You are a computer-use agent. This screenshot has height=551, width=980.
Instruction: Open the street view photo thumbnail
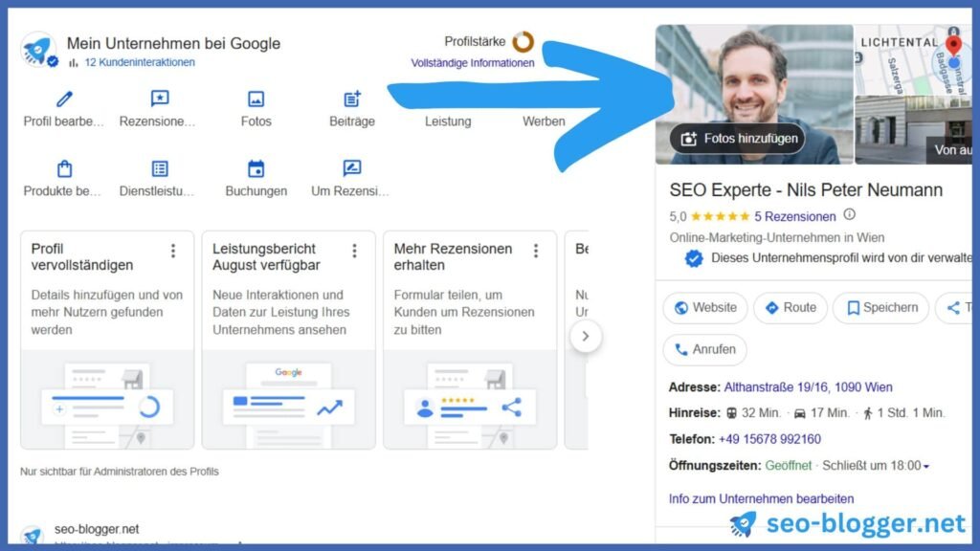point(913,130)
